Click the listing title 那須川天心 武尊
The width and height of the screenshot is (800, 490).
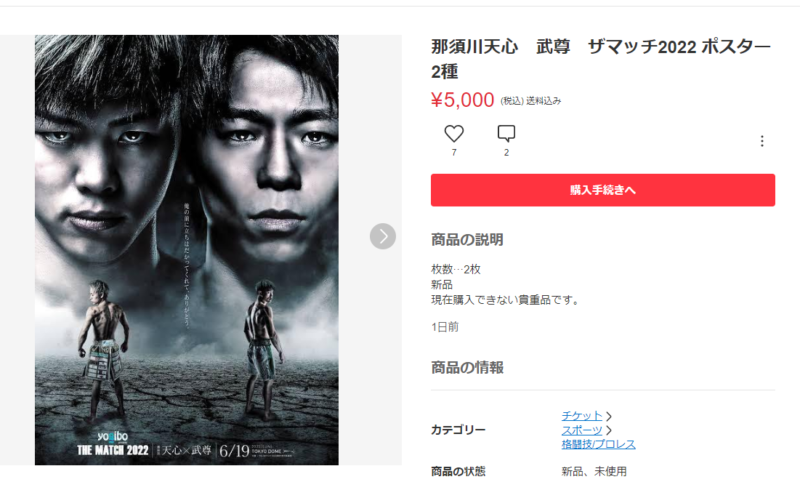pyautogui.click(x=501, y=47)
